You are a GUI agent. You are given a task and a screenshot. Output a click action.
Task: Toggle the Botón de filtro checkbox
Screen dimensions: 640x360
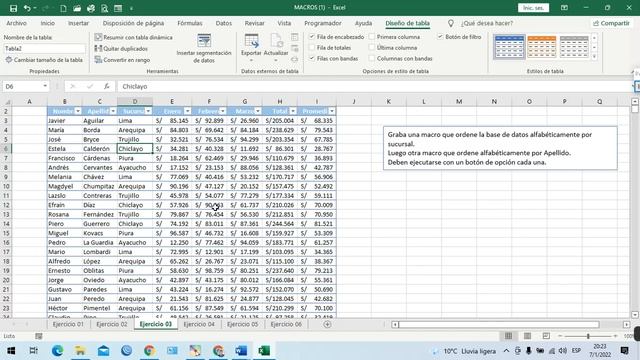[440, 37]
